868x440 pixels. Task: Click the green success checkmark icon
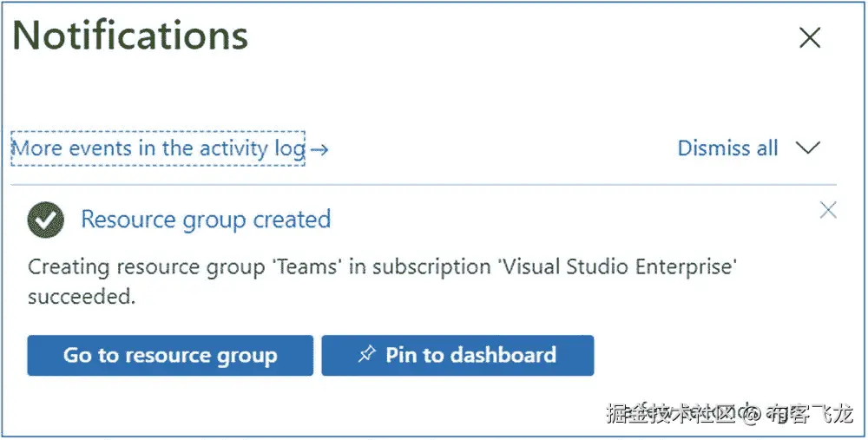[45, 220]
